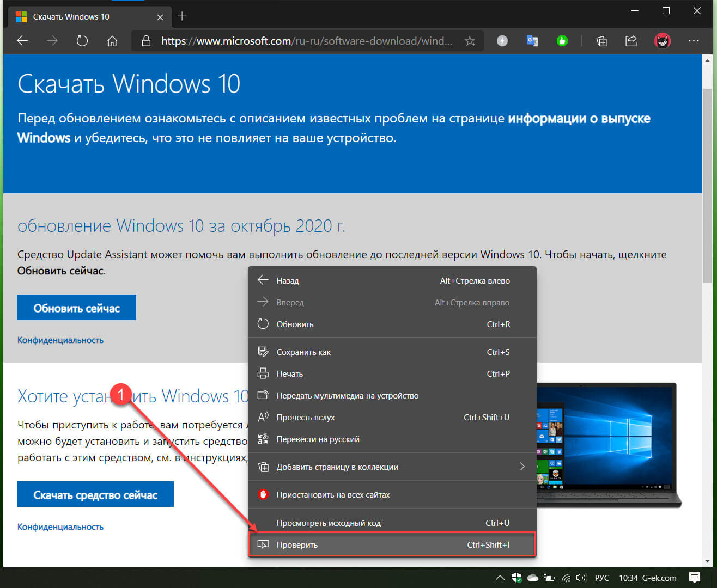Open network settings from the Wi-Fi tray icon

566,578
